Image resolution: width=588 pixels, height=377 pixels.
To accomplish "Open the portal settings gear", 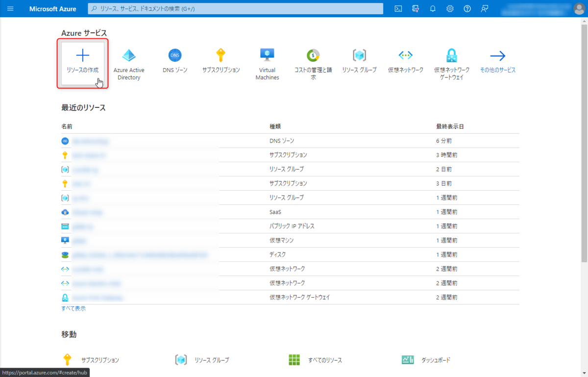I will pyautogui.click(x=450, y=8).
